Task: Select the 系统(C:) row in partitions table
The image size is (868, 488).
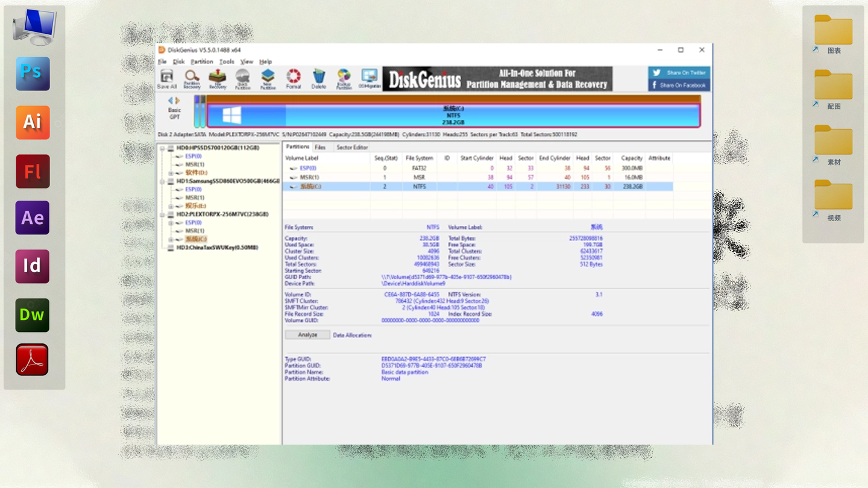Action: [478, 187]
